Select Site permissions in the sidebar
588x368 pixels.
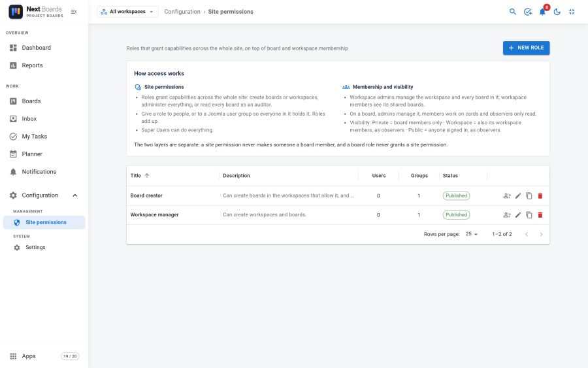point(44,222)
